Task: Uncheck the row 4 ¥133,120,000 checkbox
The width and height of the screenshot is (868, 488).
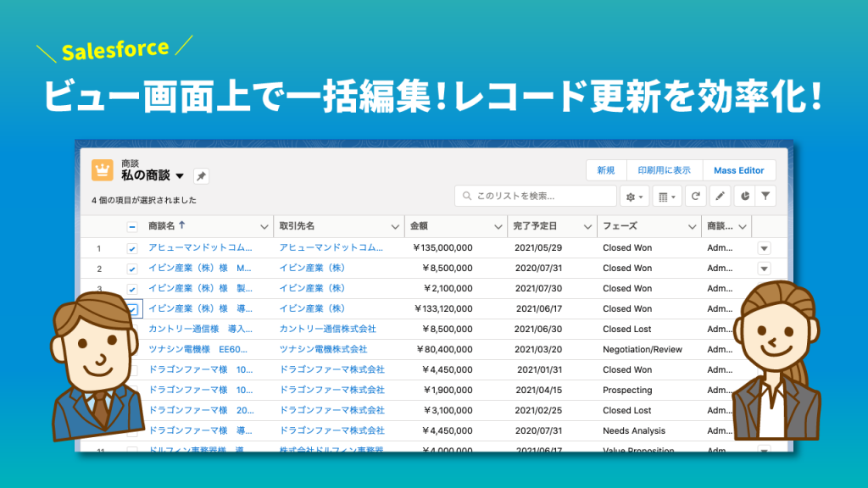Action: coord(133,309)
